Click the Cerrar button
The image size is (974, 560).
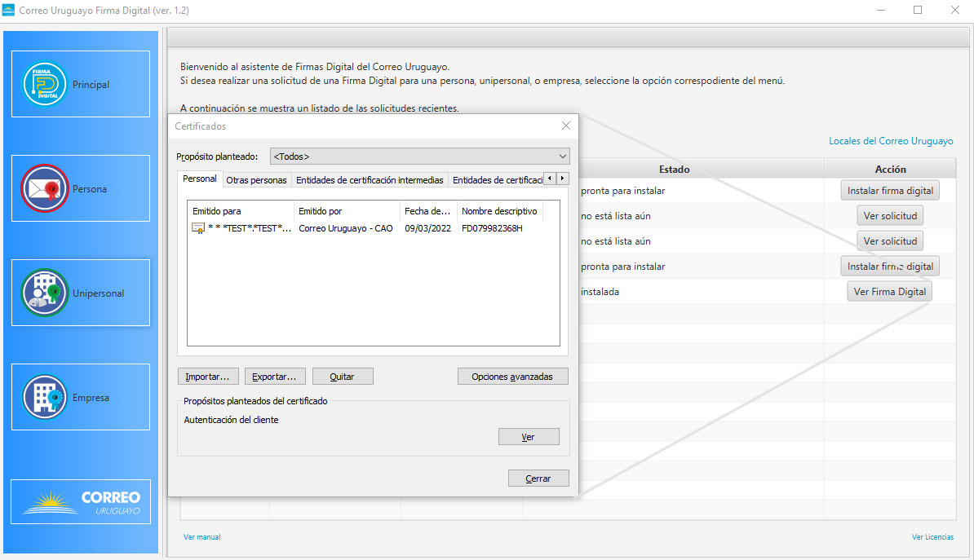pos(538,478)
